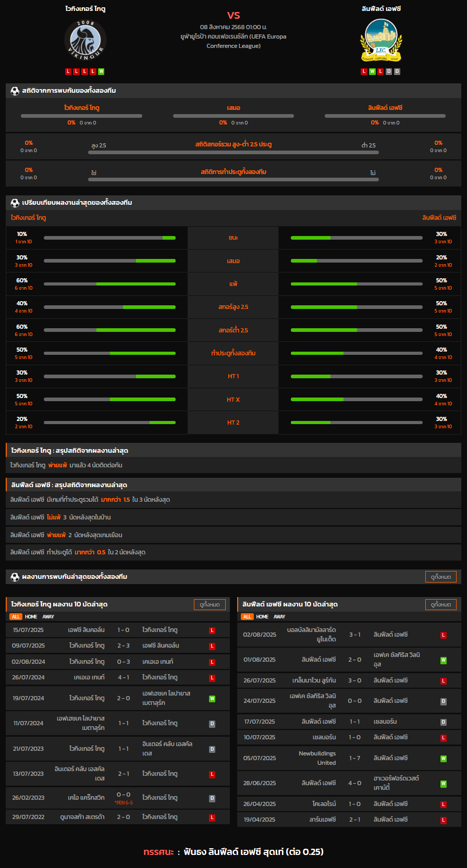Image resolution: width=467 pixels, height=868 pixels.
Task: Click soccer ball icon beside recent form comparison header
Action: (x=15, y=203)
